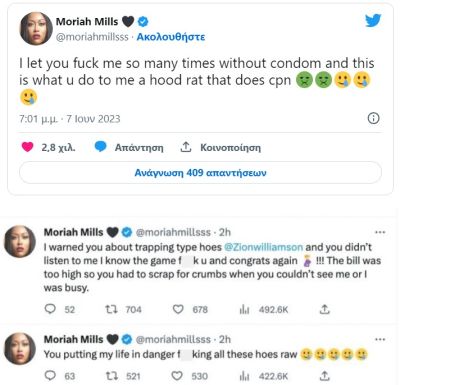Open three-dot menu on the last tweet
450x385 pixels.
(380, 339)
